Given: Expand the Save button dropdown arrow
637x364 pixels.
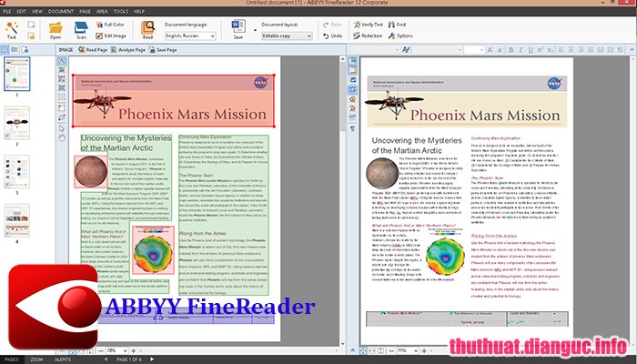Looking at the screenshot, I should pos(255,30).
